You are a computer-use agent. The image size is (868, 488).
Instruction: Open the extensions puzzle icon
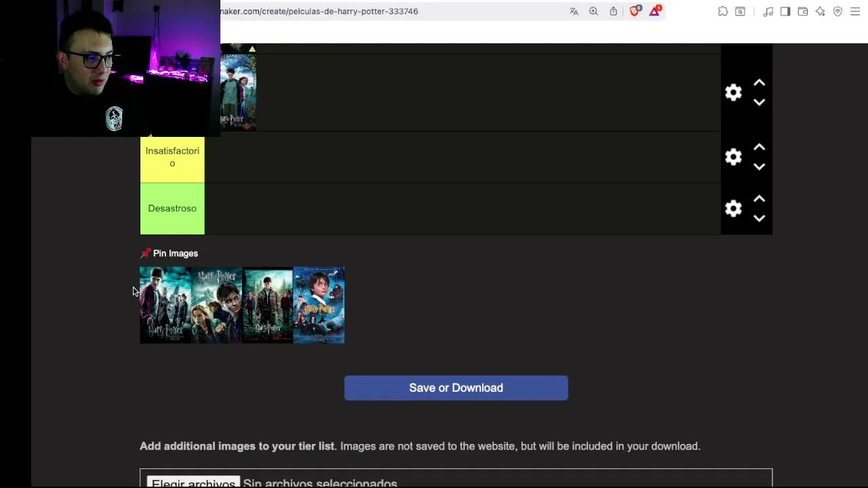pos(723,12)
